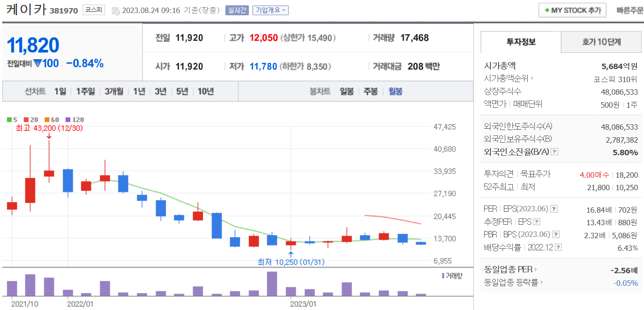Click the 2022/01 x-axis label
Viewport: 644px width, 310px height.
[x=79, y=304]
